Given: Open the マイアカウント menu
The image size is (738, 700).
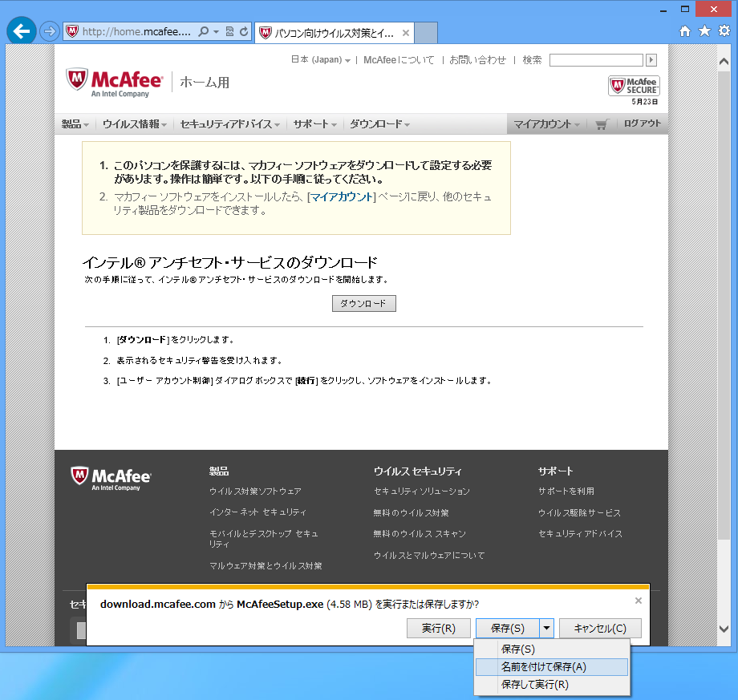Looking at the screenshot, I should (x=546, y=124).
